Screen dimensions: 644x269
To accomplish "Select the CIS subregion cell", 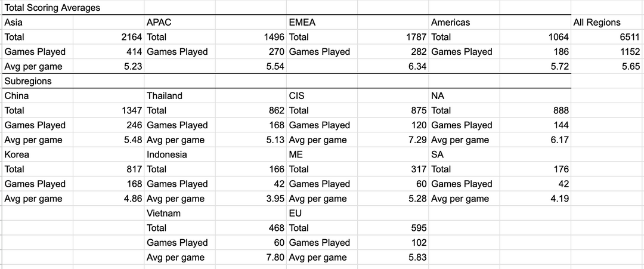I will tap(296, 95).
